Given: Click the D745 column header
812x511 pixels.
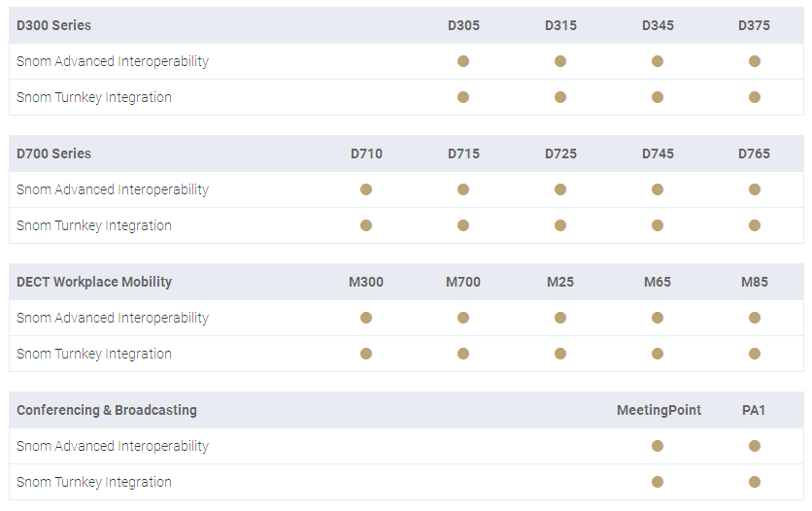Looking at the screenshot, I should click(x=658, y=153).
